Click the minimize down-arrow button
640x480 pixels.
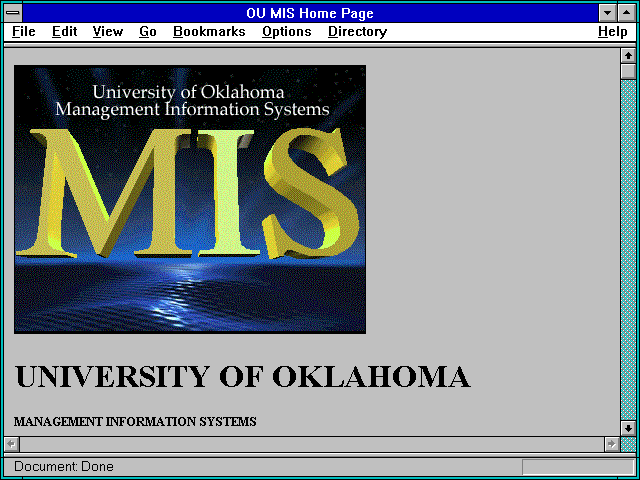click(x=607, y=13)
